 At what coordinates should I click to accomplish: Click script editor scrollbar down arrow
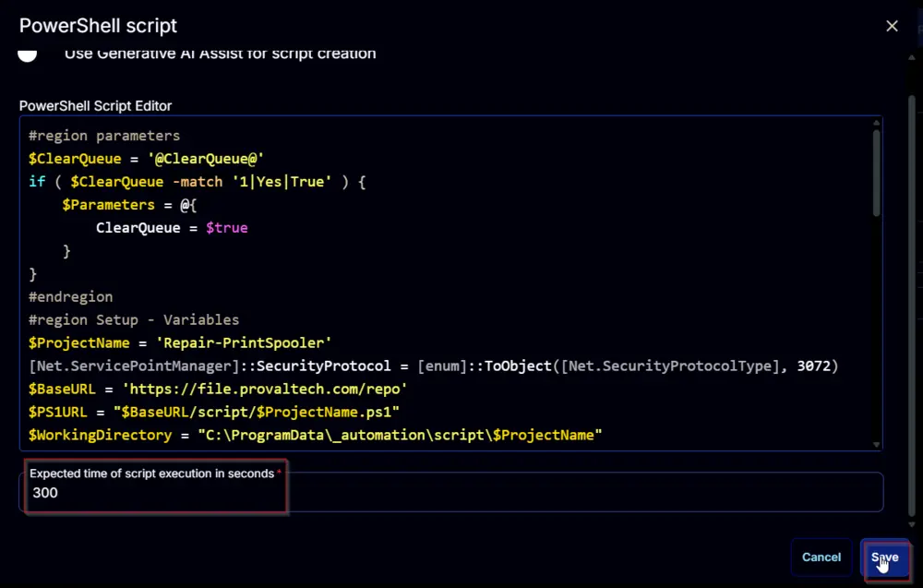(877, 444)
